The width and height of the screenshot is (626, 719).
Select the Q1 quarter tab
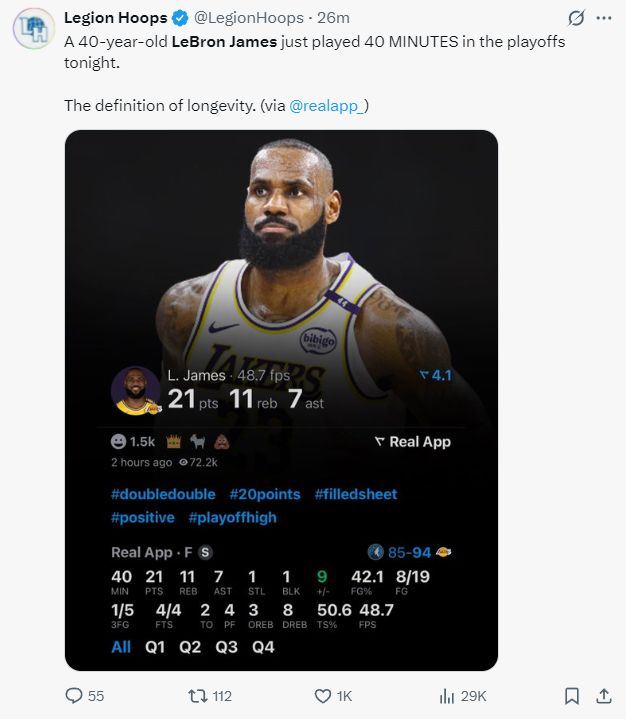[x=155, y=647]
